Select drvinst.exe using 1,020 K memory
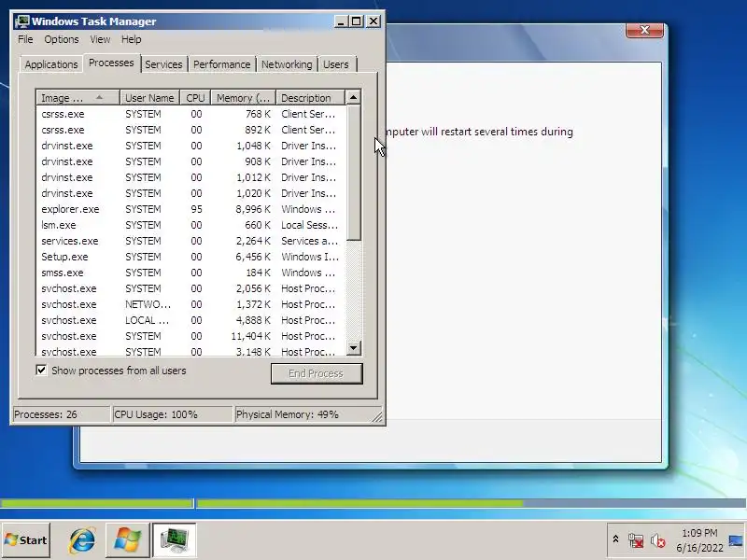Image resolution: width=747 pixels, height=560 pixels. [190, 193]
